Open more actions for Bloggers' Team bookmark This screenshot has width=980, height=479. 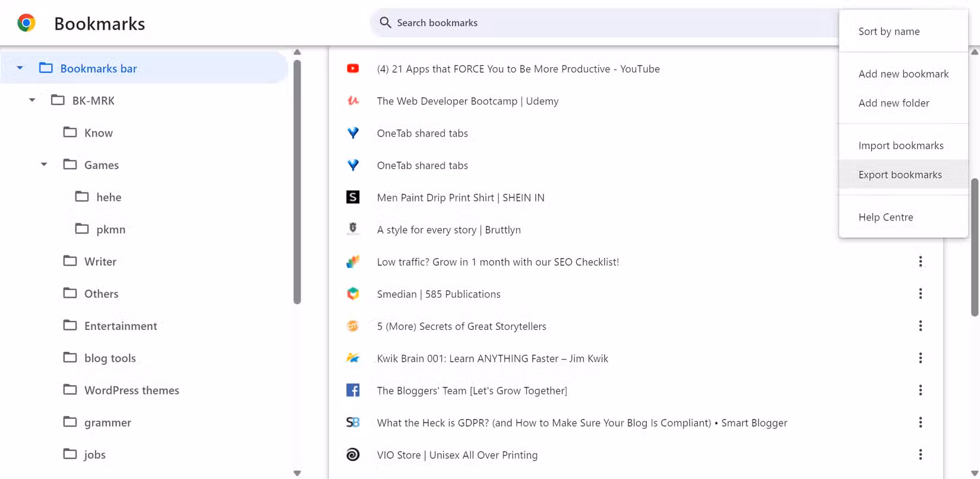point(921,390)
